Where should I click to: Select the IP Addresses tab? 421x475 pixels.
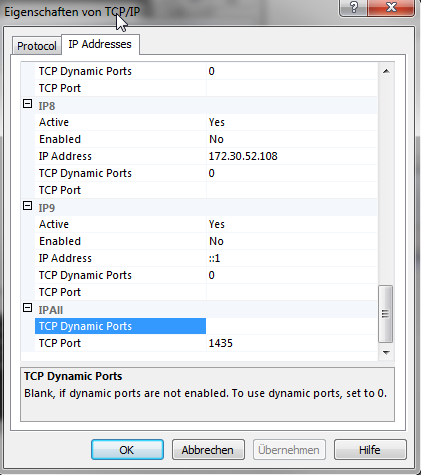[x=100, y=44]
